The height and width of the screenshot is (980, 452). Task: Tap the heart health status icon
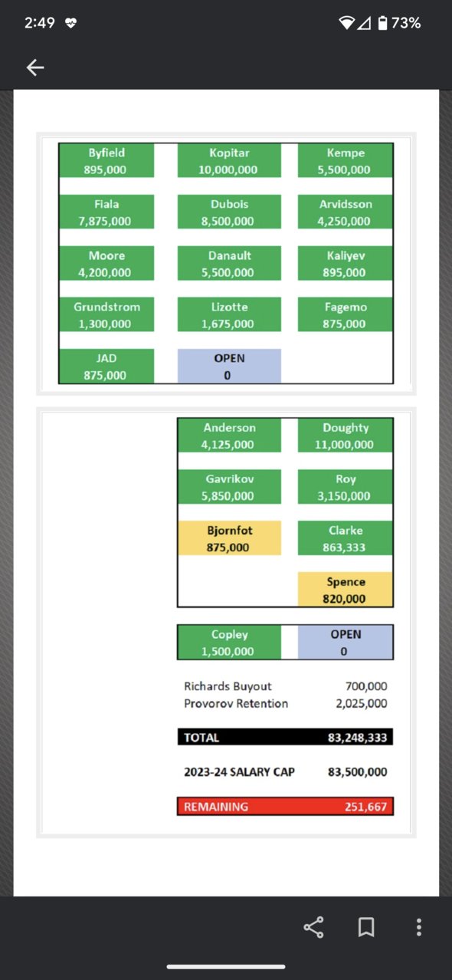(70, 23)
